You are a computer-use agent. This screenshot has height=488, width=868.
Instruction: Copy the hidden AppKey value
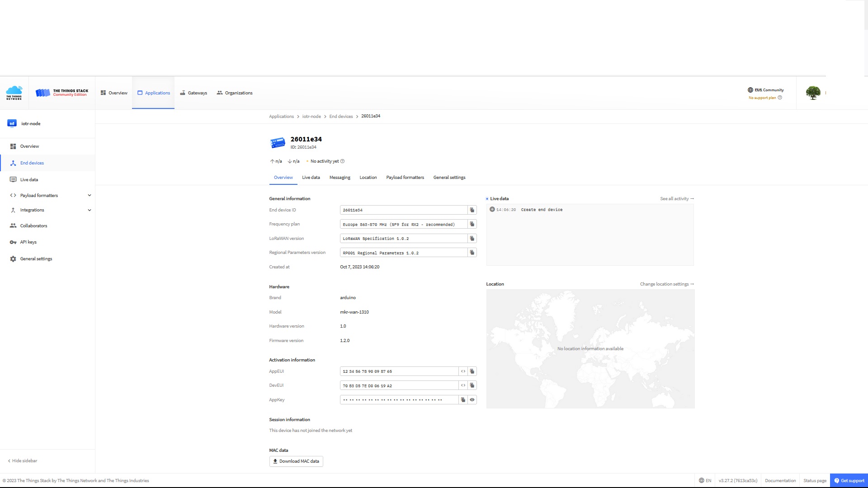463,400
